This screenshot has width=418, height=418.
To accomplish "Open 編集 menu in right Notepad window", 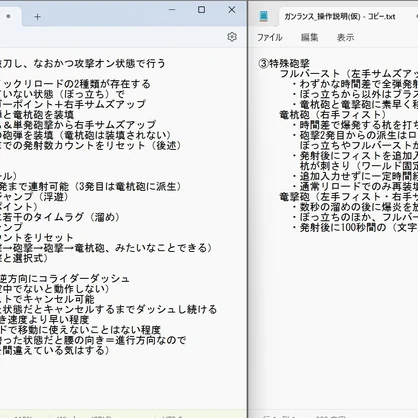I will [x=309, y=37].
